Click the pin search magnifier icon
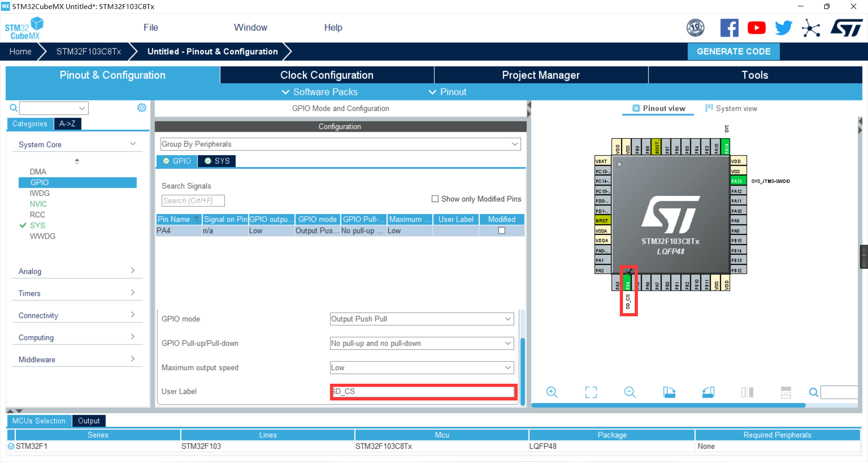Screen dimensions: 868x462 coord(813,392)
